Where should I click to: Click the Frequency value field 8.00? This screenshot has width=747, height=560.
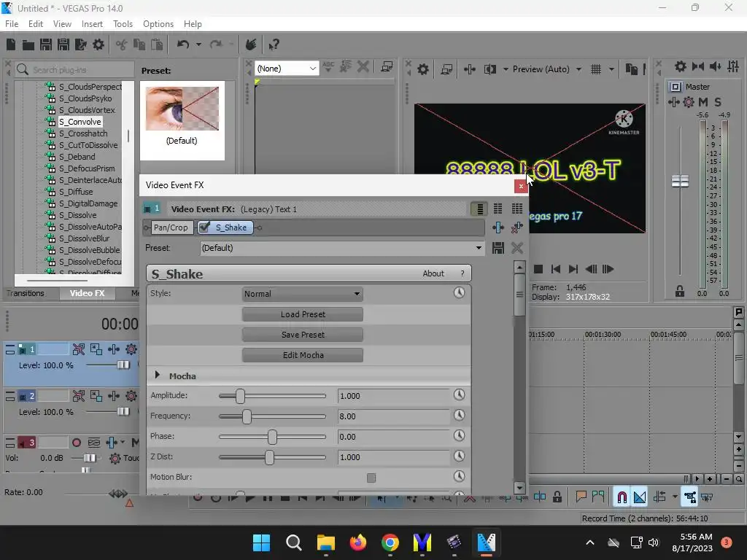click(393, 416)
